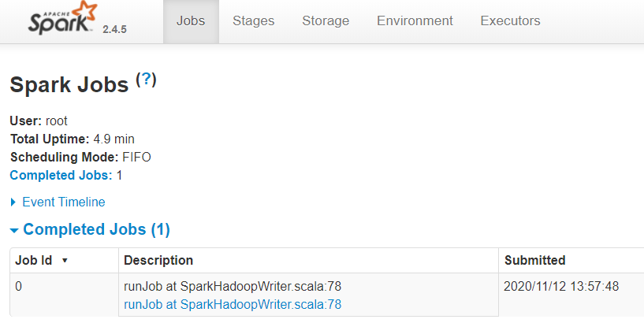Go to the Environment tab
Image resolution: width=644 pixels, height=323 pixels.
tap(415, 21)
